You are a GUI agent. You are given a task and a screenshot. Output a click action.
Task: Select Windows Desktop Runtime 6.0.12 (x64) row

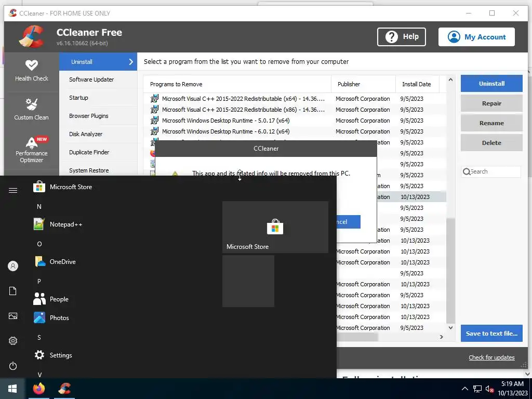click(295, 131)
